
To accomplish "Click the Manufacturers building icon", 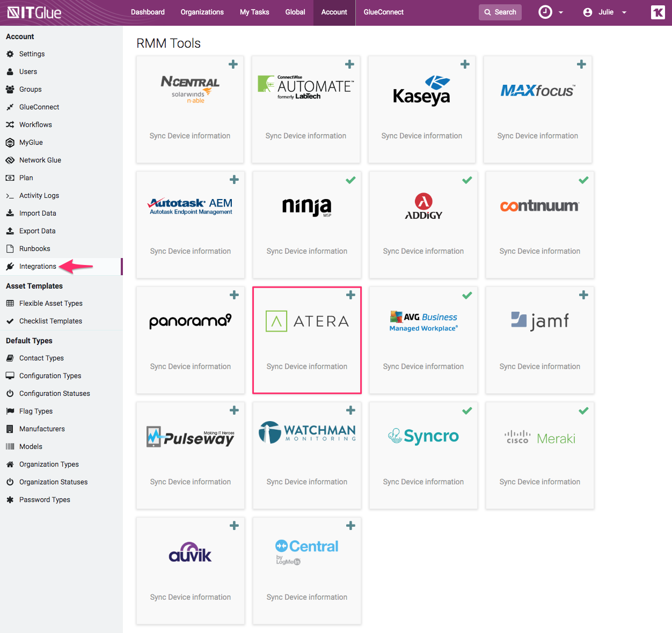I will point(10,429).
